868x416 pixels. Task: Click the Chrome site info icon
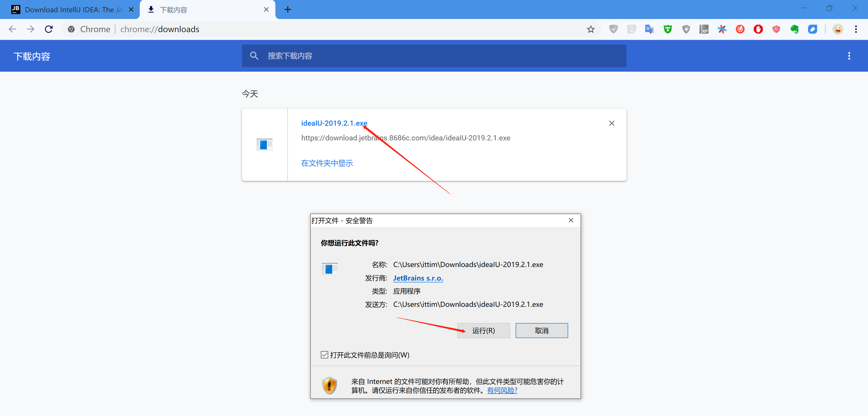[x=71, y=29]
